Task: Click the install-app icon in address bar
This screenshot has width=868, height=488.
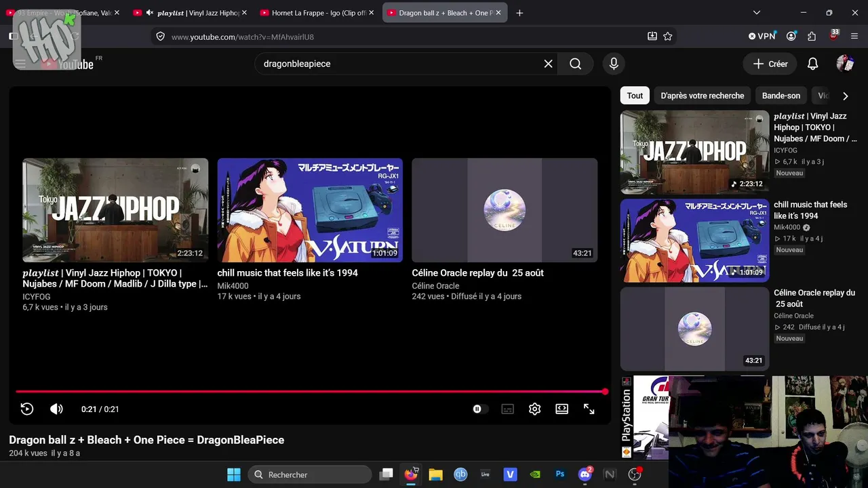Action: tap(652, 37)
